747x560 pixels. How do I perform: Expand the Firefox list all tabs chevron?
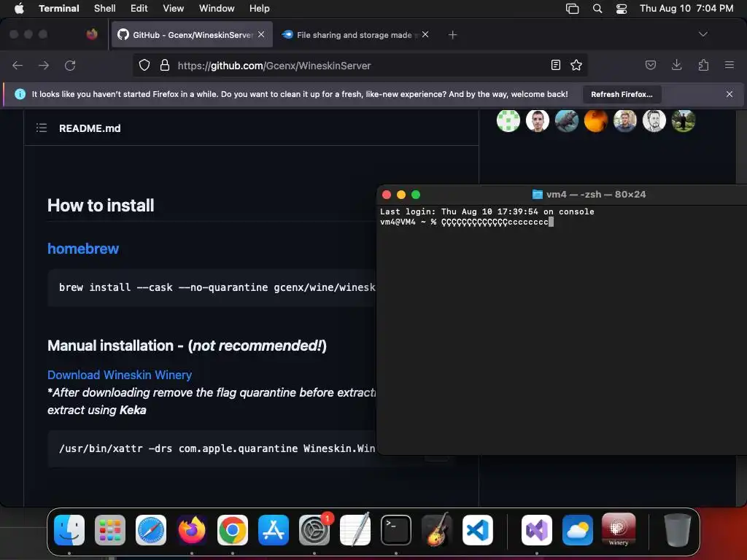click(x=703, y=34)
